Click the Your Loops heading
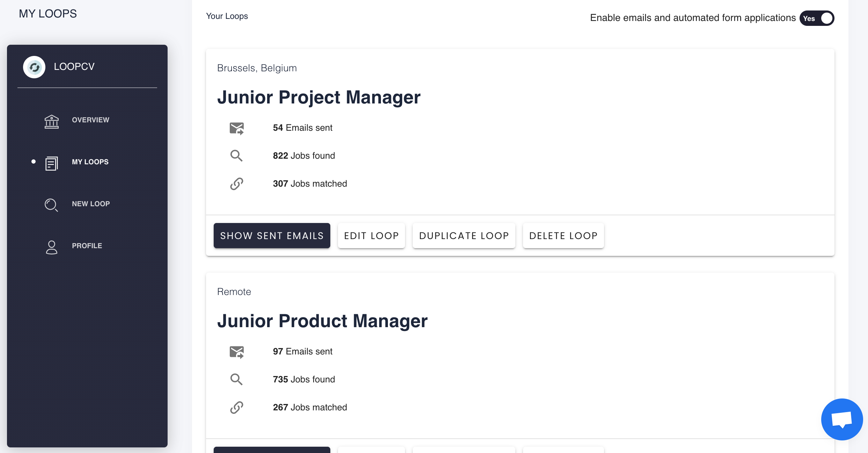Screen dimensions: 868x453 coord(227,16)
